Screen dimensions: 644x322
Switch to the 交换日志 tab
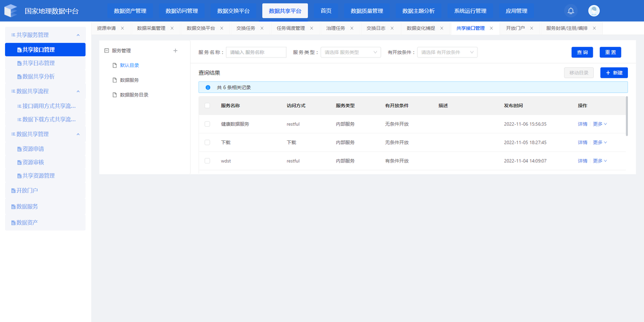point(376,28)
